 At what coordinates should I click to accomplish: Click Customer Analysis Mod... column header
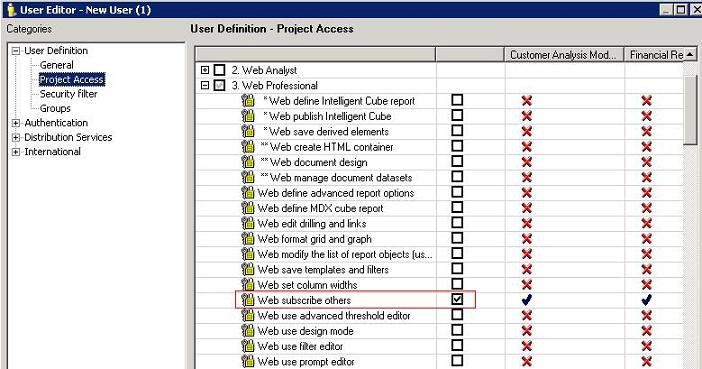pos(564,55)
